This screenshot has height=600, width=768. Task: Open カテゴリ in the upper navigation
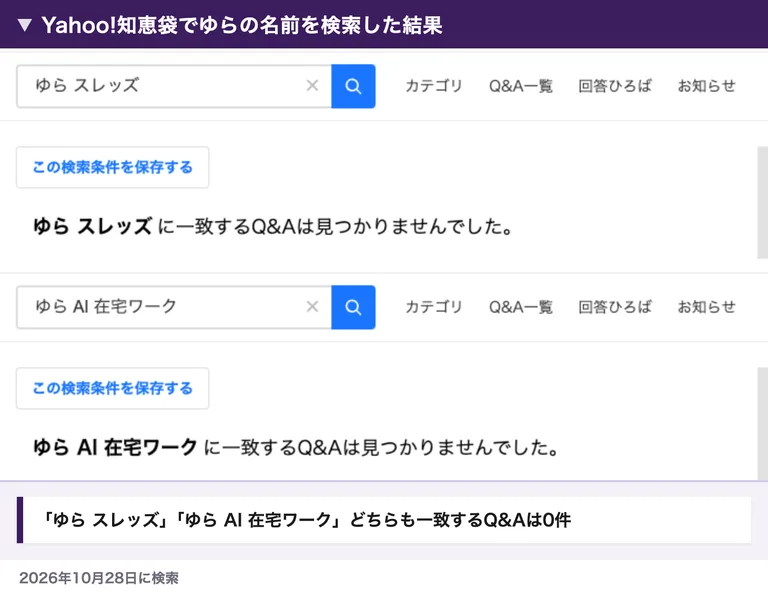click(x=434, y=86)
